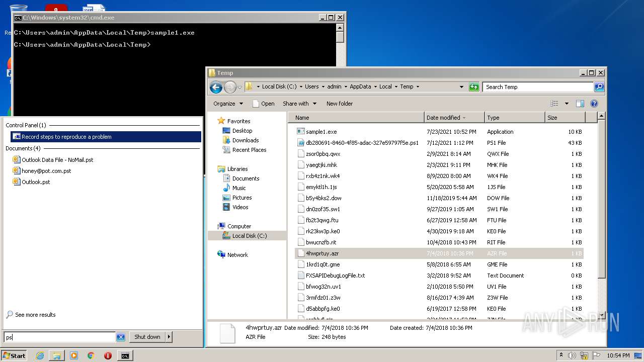Click the taskbar clock showing 10:54 PM
The height and width of the screenshot is (362, 644).
click(617, 355)
